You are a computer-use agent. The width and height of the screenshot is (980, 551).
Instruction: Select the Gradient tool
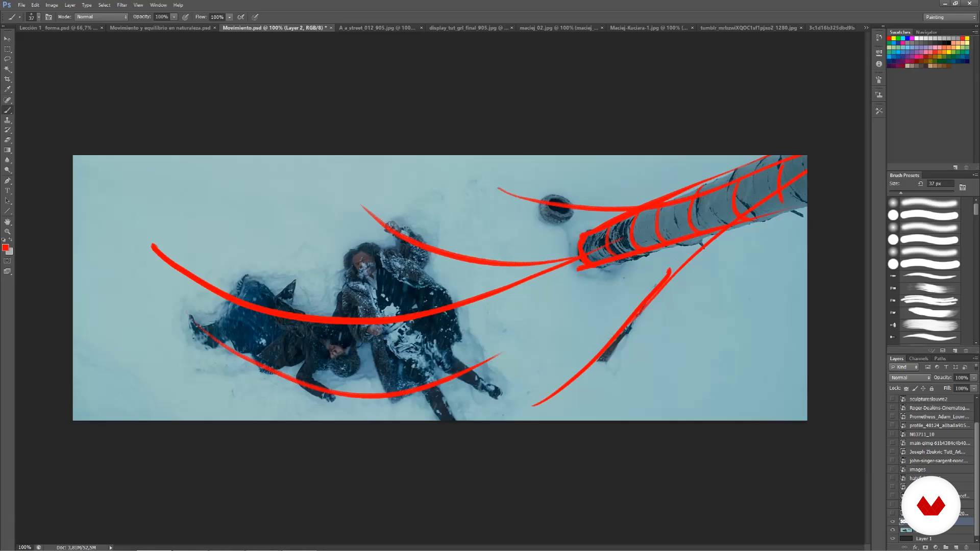click(7, 150)
